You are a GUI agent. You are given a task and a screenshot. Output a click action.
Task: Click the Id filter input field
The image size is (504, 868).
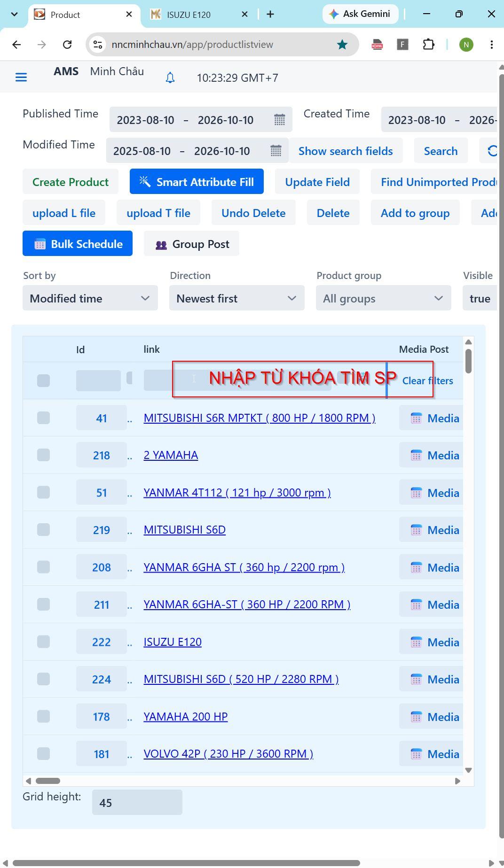98,380
